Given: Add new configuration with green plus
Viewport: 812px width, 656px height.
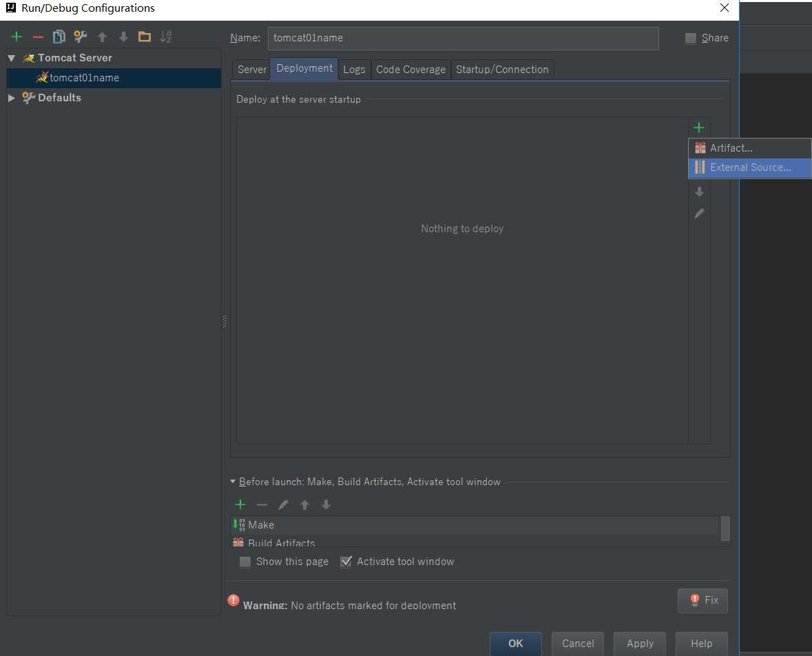Looking at the screenshot, I should (17, 37).
